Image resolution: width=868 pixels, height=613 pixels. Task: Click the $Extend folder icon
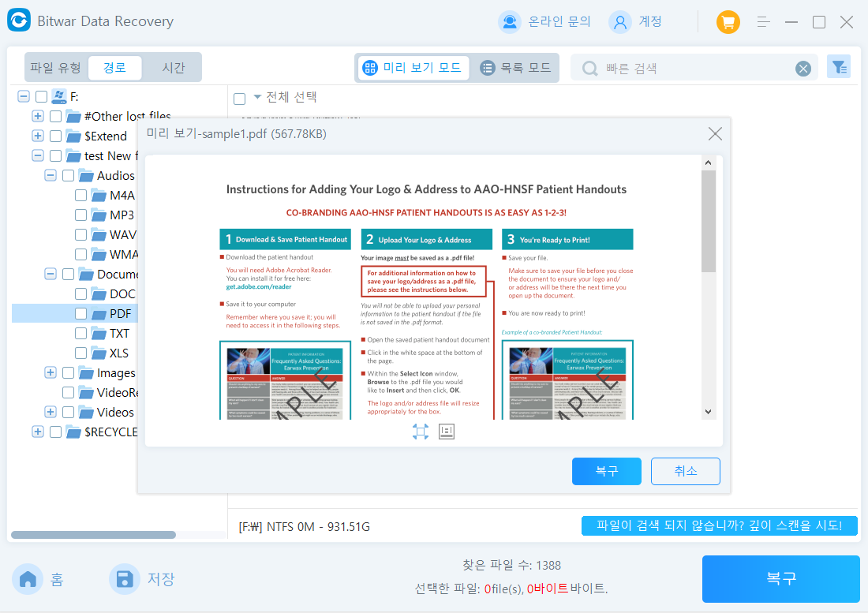click(x=73, y=136)
